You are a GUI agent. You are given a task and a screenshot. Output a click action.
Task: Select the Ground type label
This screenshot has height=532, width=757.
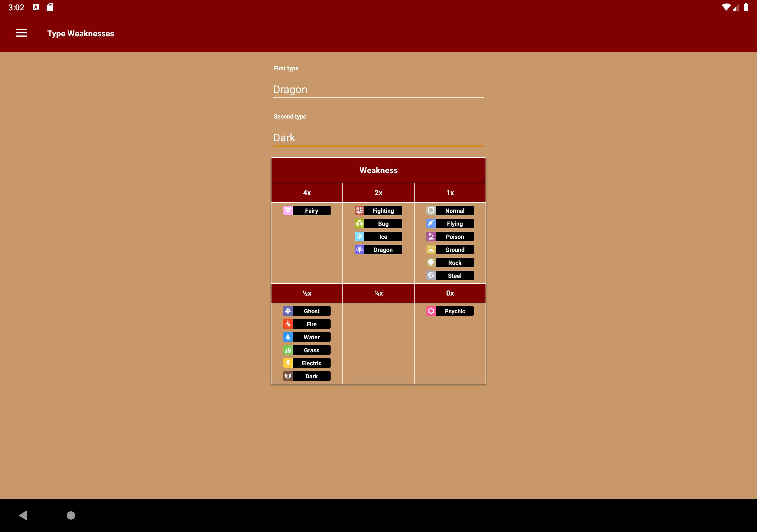[455, 249]
